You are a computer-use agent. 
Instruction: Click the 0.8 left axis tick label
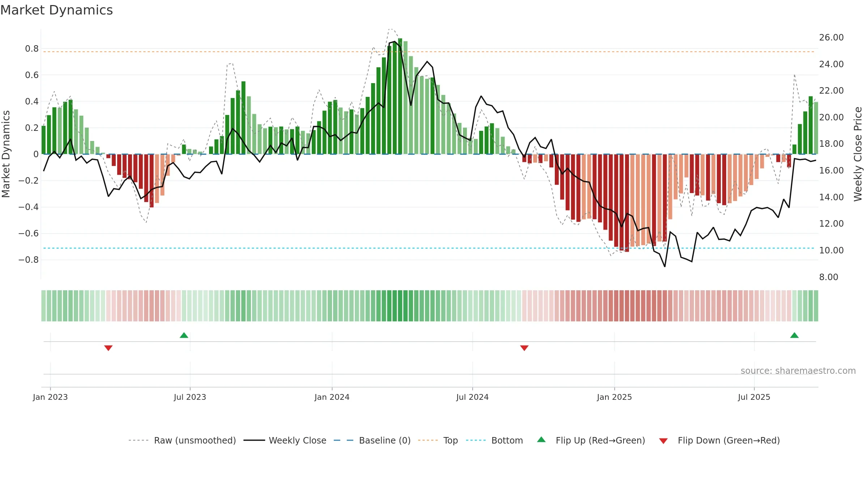[x=32, y=49]
